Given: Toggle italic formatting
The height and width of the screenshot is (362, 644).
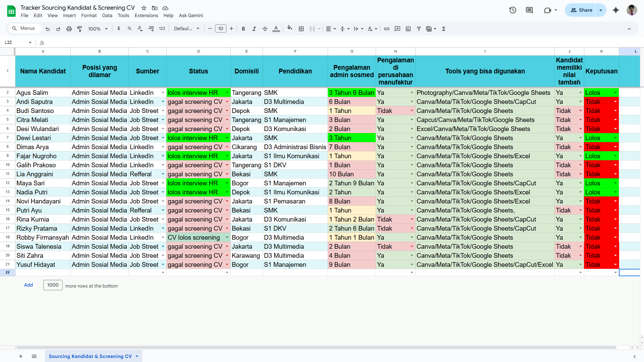Looking at the screenshot, I should [254, 29].
